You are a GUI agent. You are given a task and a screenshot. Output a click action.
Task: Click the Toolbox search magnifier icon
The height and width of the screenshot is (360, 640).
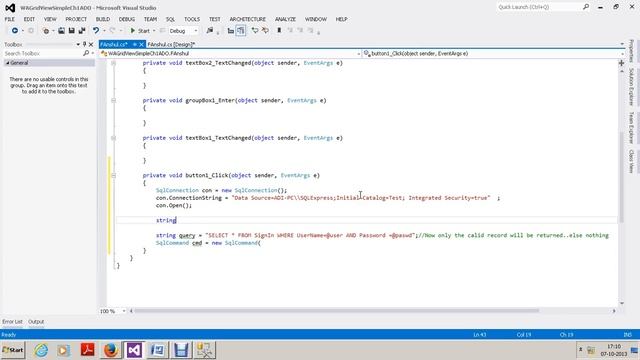click(x=86, y=53)
